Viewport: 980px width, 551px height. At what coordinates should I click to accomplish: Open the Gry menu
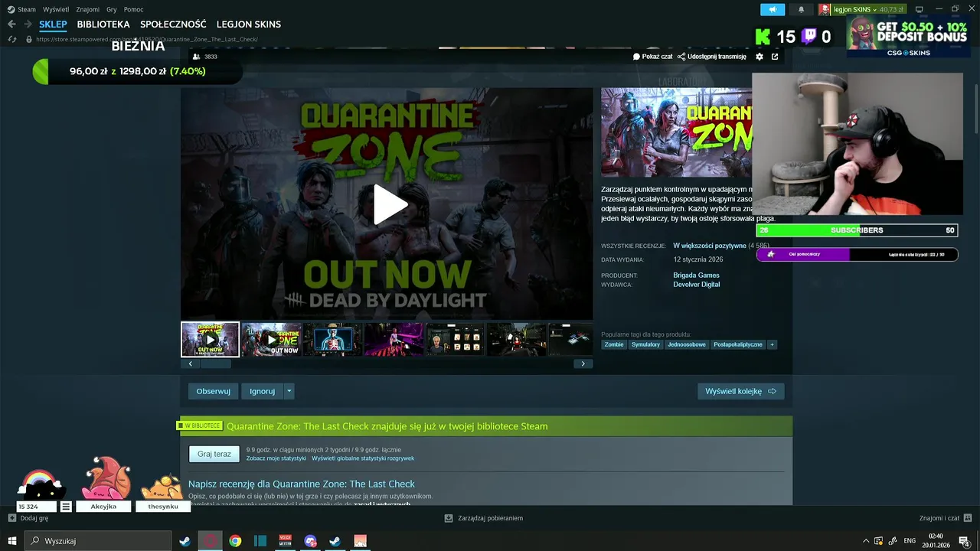[112, 9]
